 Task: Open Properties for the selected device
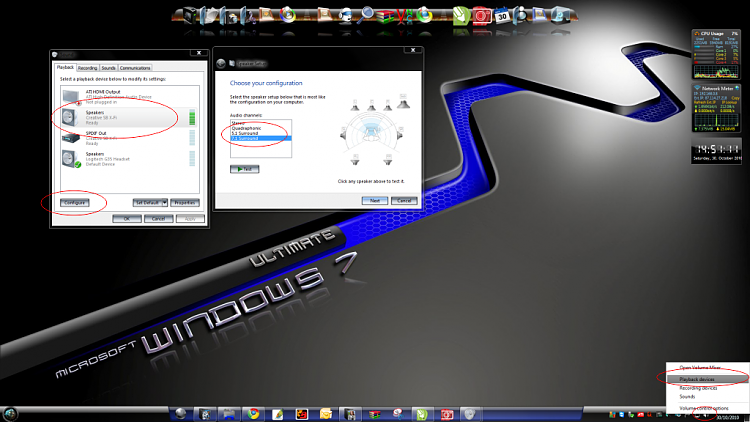point(185,203)
